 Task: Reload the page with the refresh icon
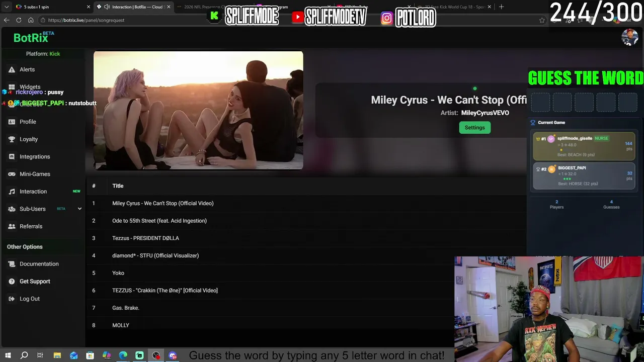pos(19,20)
